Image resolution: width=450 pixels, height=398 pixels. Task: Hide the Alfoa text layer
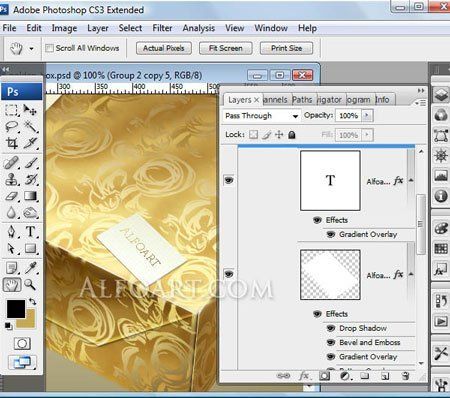click(229, 180)
